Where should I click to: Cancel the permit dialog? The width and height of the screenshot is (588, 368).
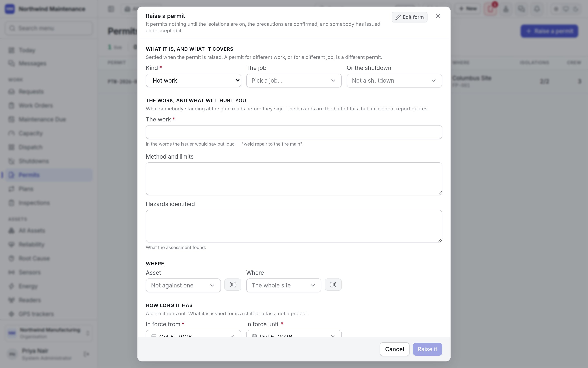click(x=394, y=349)
